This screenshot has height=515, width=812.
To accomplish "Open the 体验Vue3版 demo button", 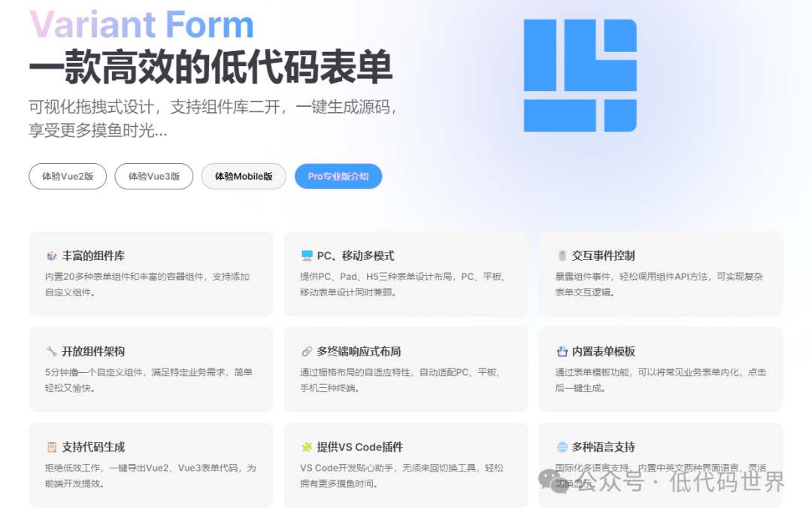I will pos(154,177).
